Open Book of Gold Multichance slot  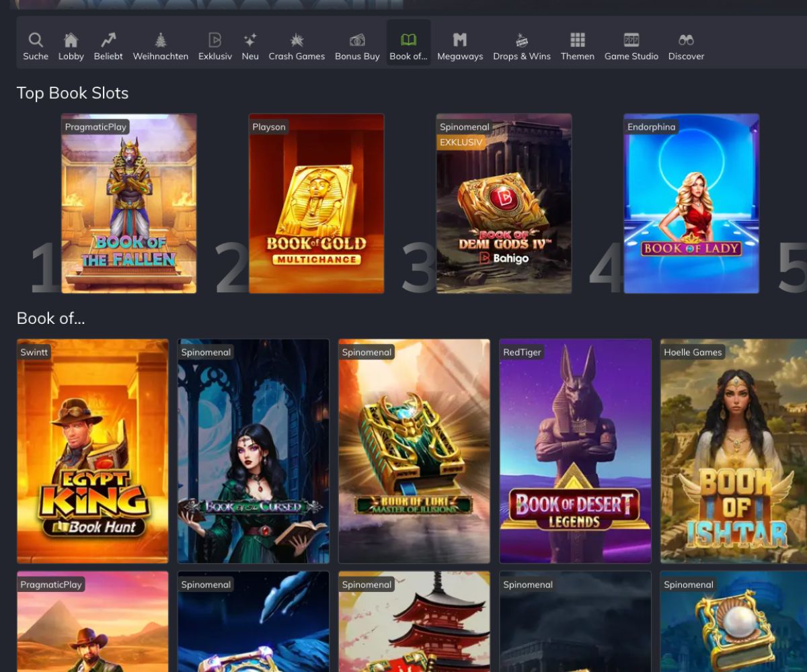point(316,204)
